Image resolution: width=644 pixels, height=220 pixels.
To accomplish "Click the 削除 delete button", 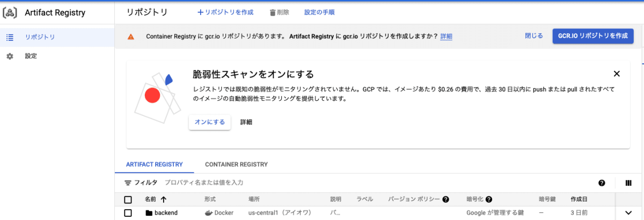I will tap(279, 12).
